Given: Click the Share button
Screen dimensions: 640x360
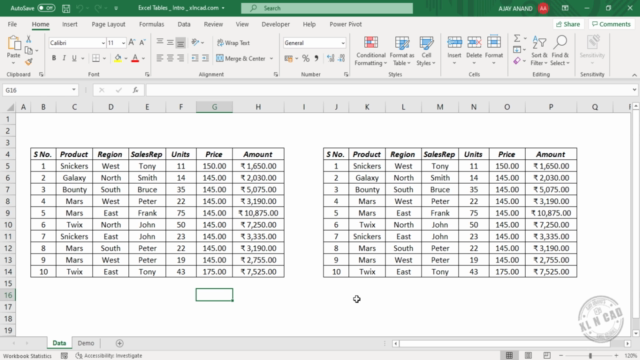Looking at the screenshot, I should (568, 24).
